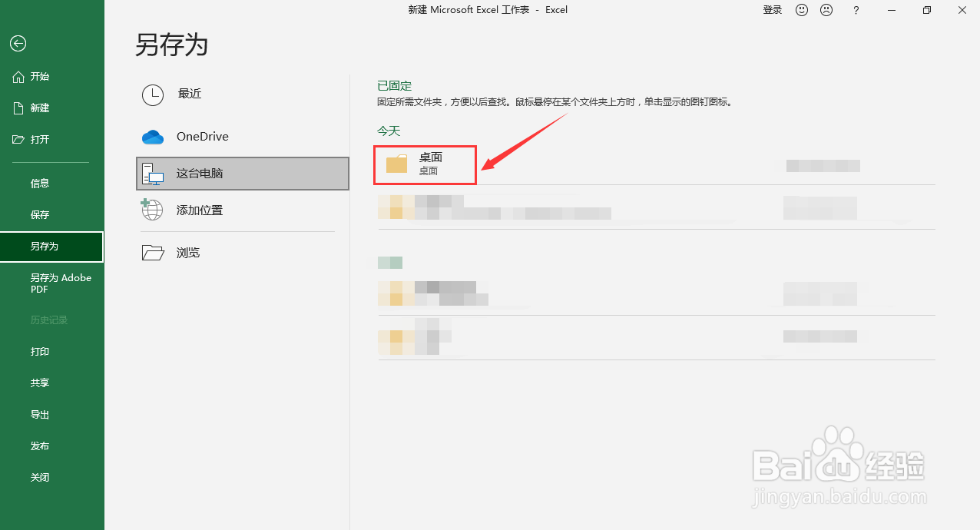Click the back arrow icon
This screenshot has height=530, width=980.
click(18, 44)
